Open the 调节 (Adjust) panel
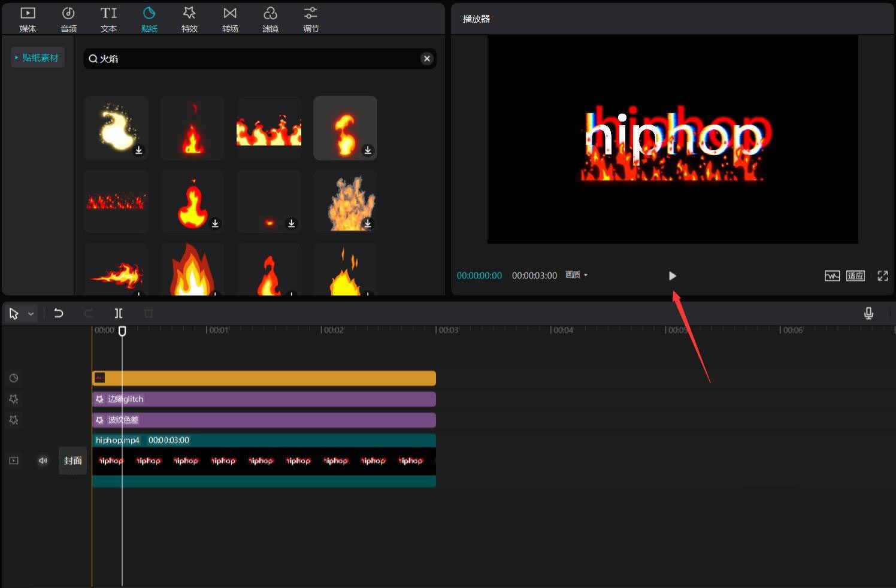The height and width of the screenshot is (588, 896). pos(310,18)
